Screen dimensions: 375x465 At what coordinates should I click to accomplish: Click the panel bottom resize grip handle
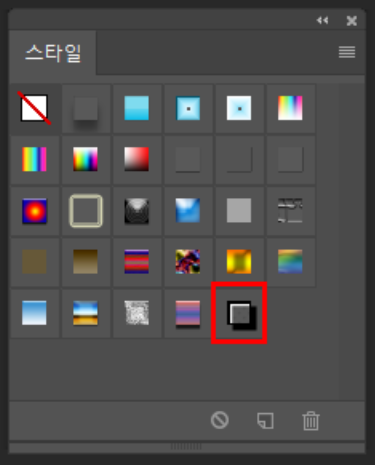[186, 447]
